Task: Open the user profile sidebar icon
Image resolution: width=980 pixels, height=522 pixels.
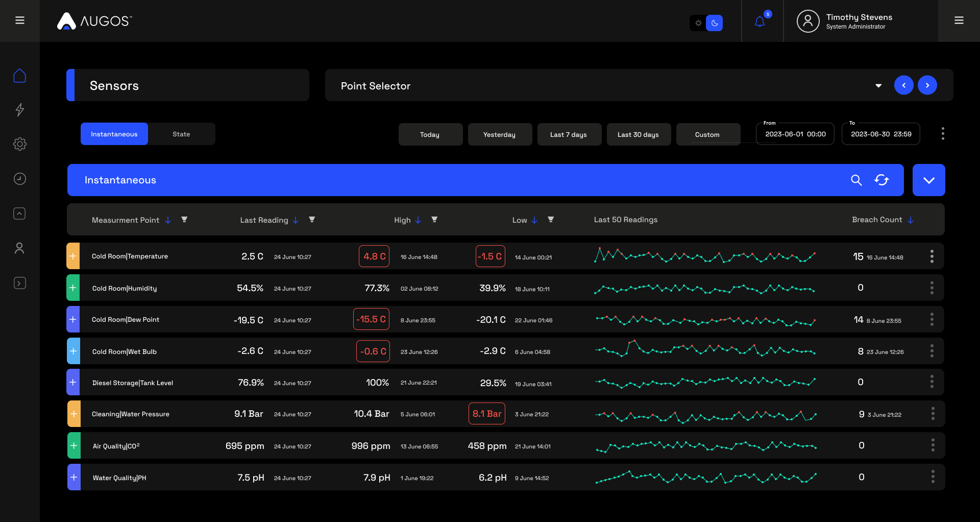Action: click(x=19, y=248)
